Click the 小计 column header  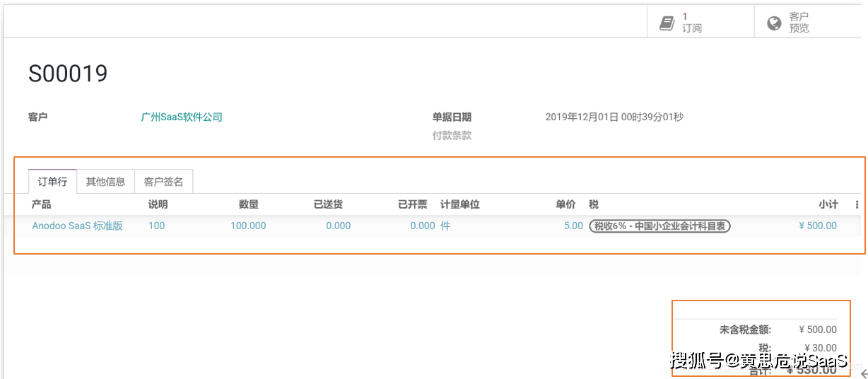tap(828, 204)
